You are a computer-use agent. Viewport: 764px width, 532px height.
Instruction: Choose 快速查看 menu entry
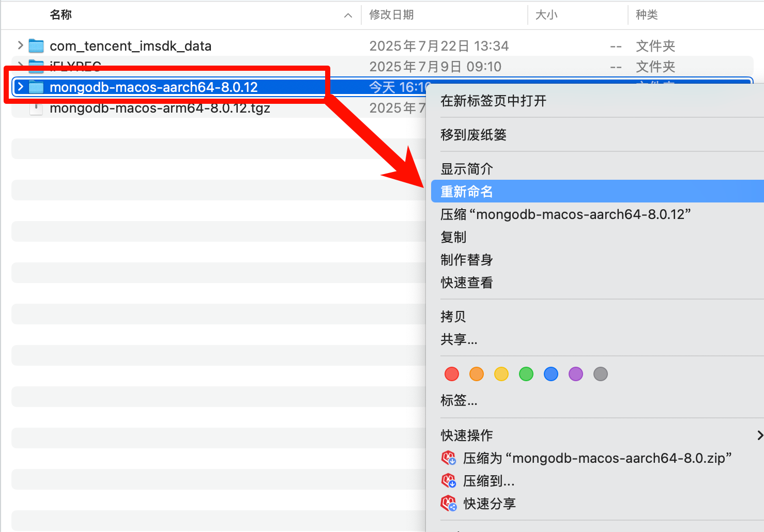467,283
